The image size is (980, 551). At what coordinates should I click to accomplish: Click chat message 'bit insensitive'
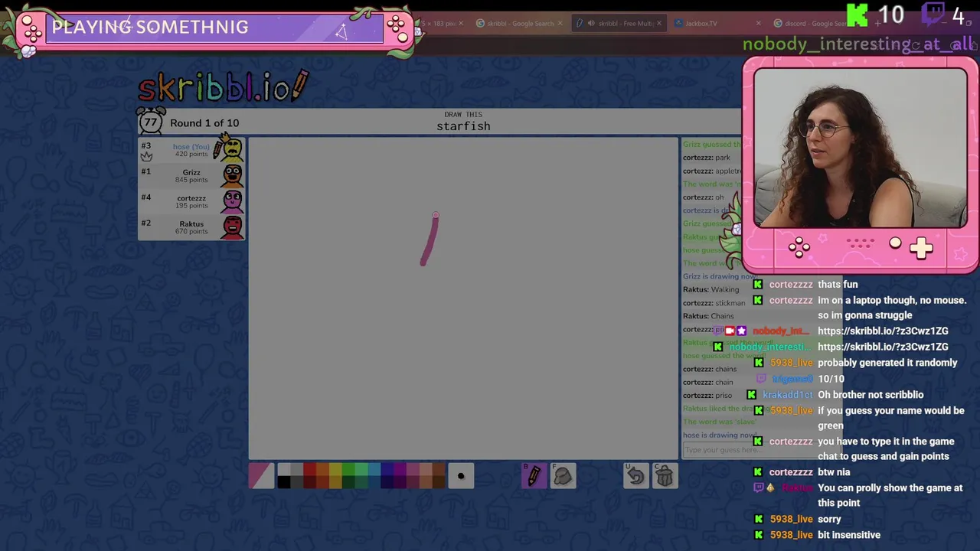(849, 535)
